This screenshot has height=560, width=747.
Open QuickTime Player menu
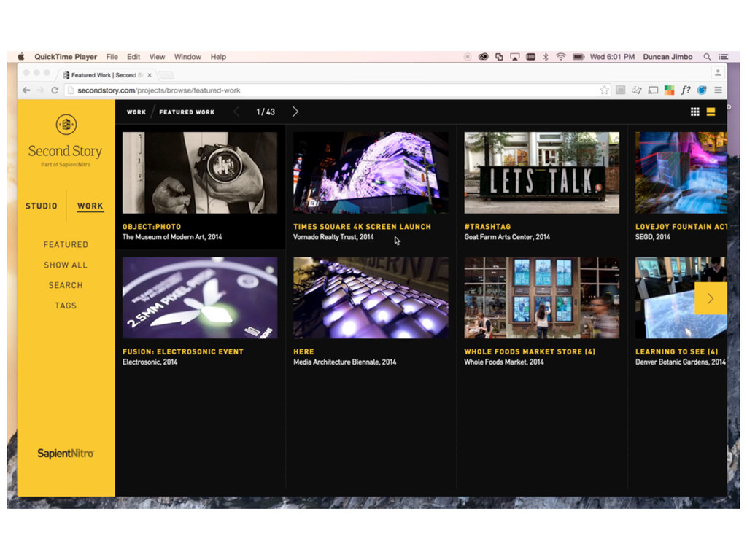66,57
